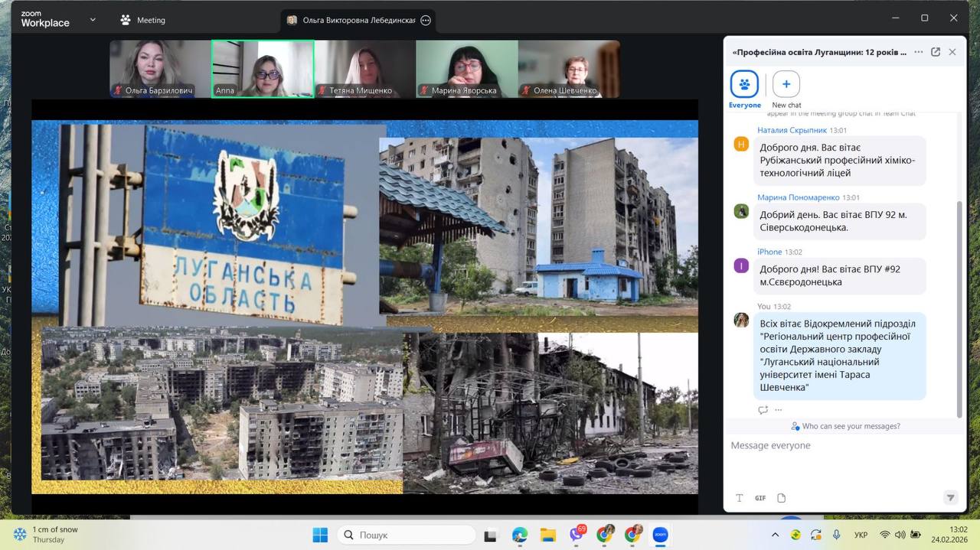Open chat panel more options ellipsis
Image resolution: width=980 pixels, height=550 pixels.
click(919, 52)
